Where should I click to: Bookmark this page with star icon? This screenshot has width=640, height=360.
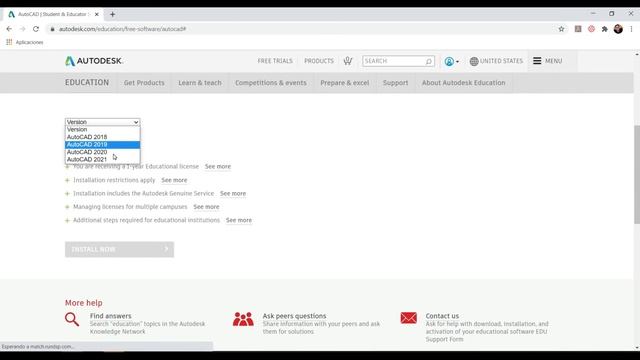pyautogui.click(x=561, y=29)
